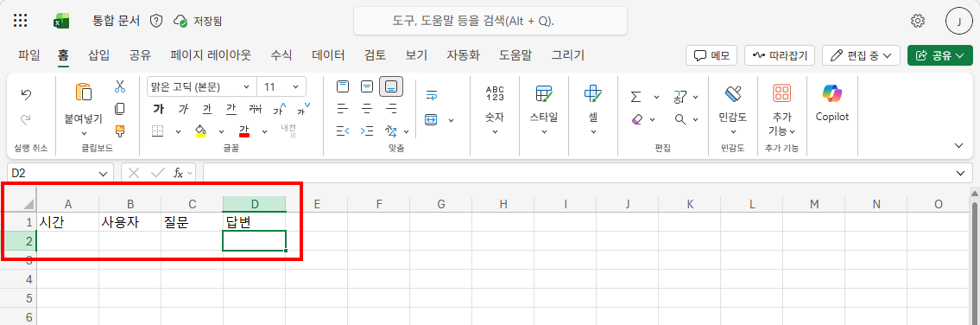Toggle bottom vertical alignment

click(391, 86)
